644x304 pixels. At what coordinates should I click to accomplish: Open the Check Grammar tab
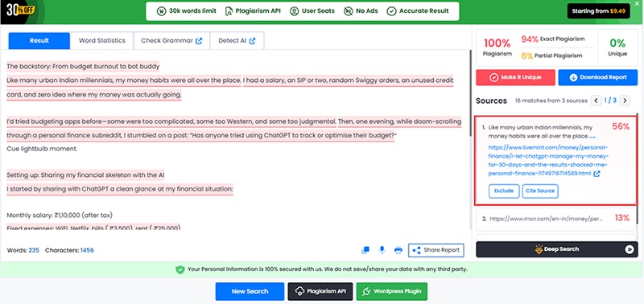[171, 41]
